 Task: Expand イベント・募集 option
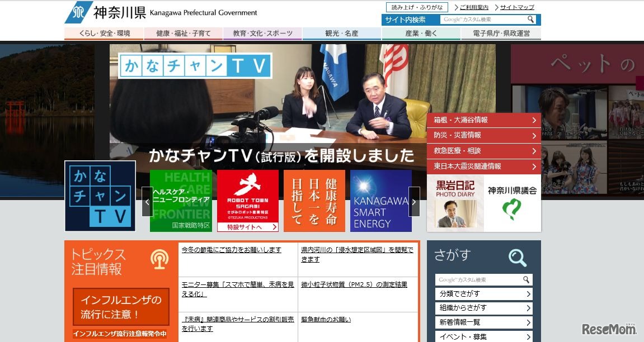tap(484, 336)
